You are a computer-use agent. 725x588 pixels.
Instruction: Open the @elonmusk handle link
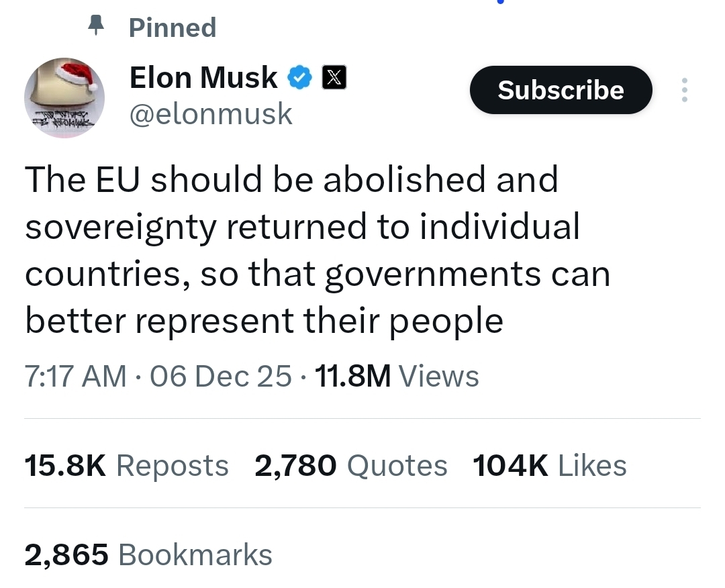pos(211,113)
